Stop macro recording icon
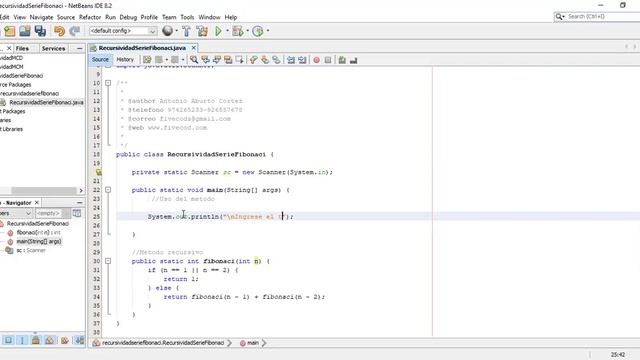The width and height of the screenshot is (640, 360). click(x=328, y=60)
